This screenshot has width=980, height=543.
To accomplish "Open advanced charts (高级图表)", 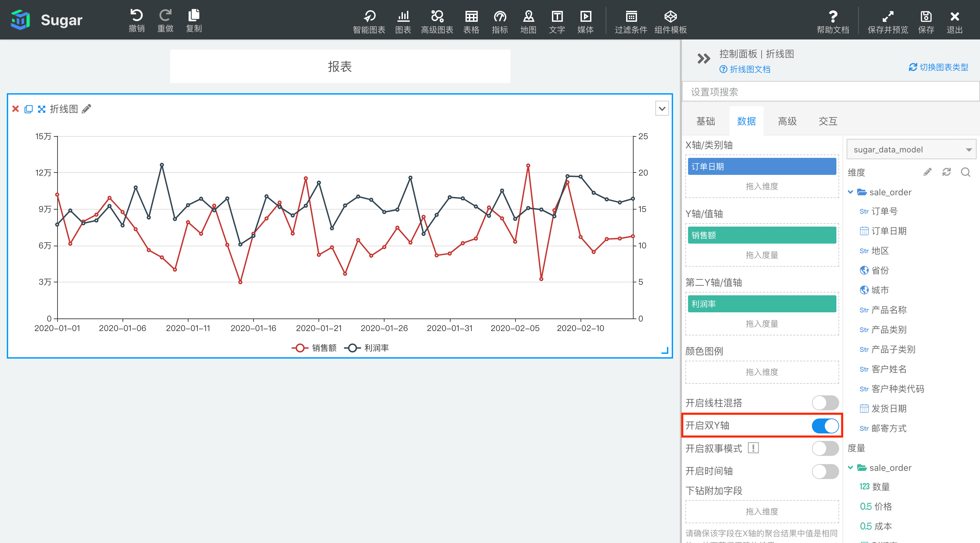I will tap(437, 21).
